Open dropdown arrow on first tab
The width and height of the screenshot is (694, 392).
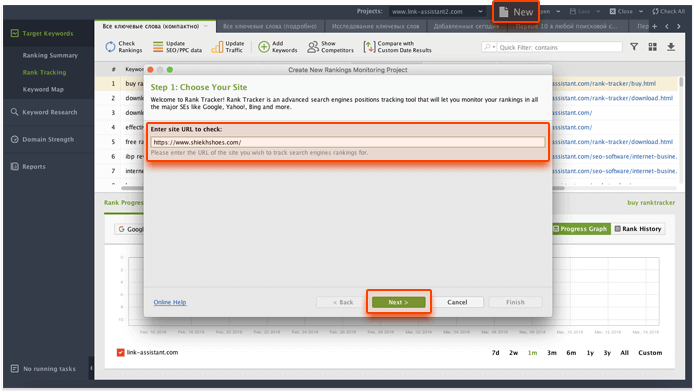(x=206, y=26)
